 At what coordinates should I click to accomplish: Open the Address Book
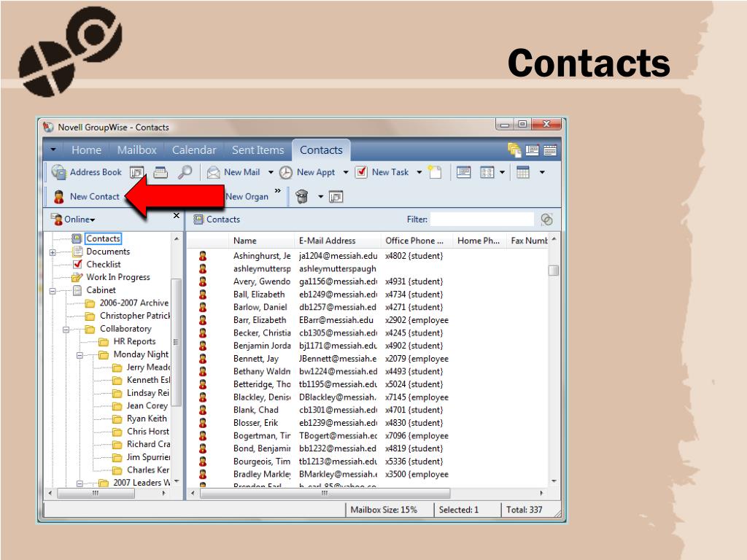click(86, 172)
